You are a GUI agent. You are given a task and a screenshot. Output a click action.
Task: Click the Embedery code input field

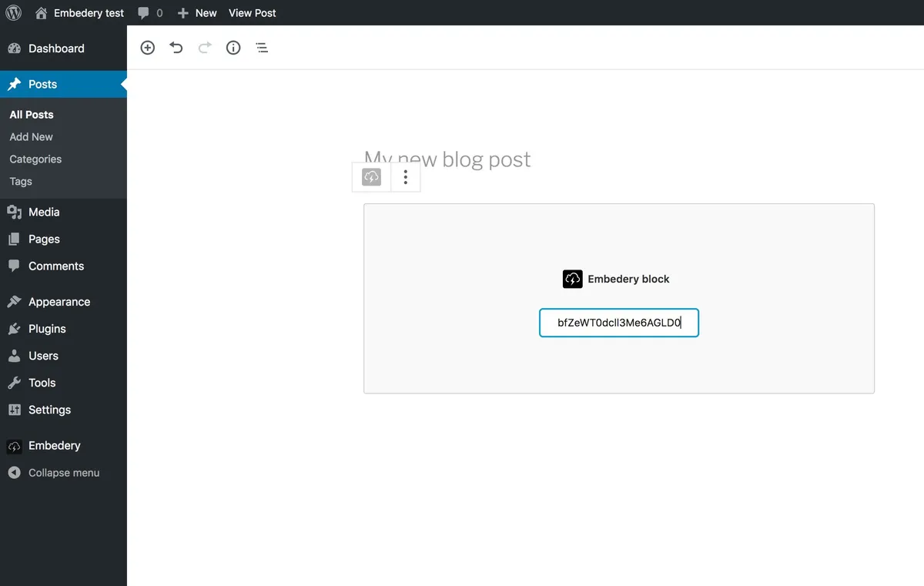(619, 323)
